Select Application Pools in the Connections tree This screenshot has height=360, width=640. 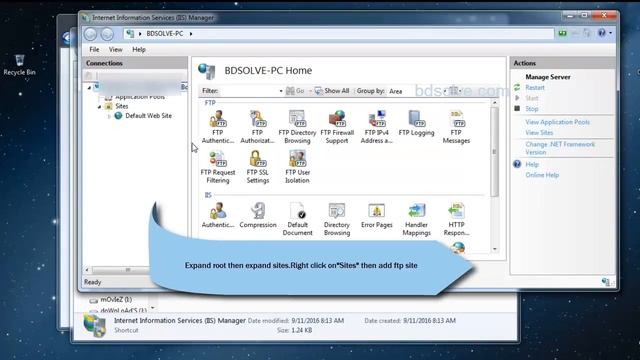140,97
